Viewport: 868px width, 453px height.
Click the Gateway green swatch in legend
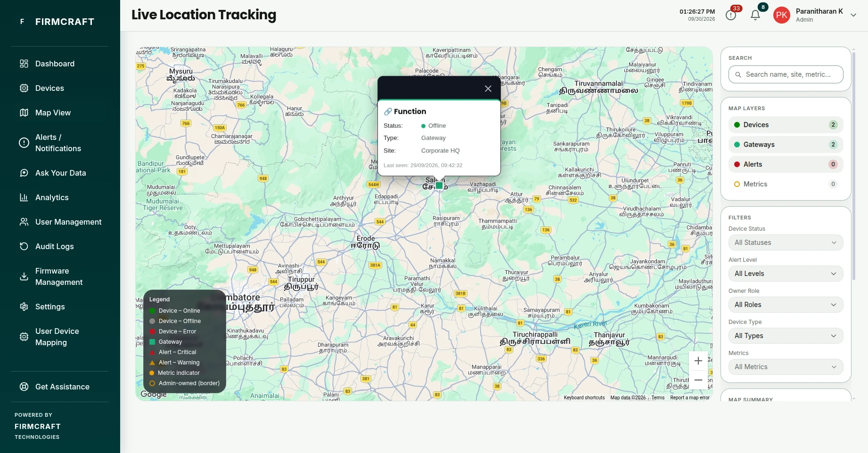(152, 342)
